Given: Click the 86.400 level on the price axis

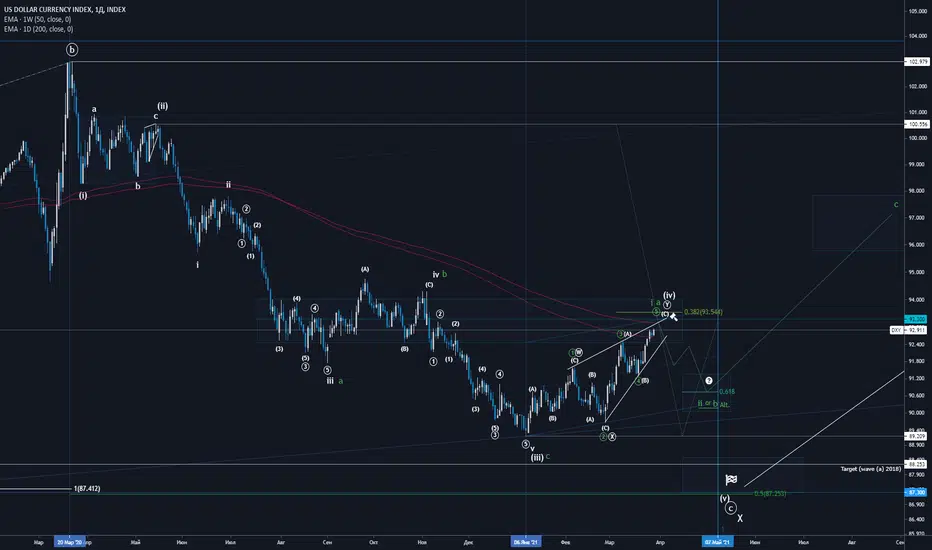Looking at the screenshot, I should pyautogui.click(x=918, y=518).
